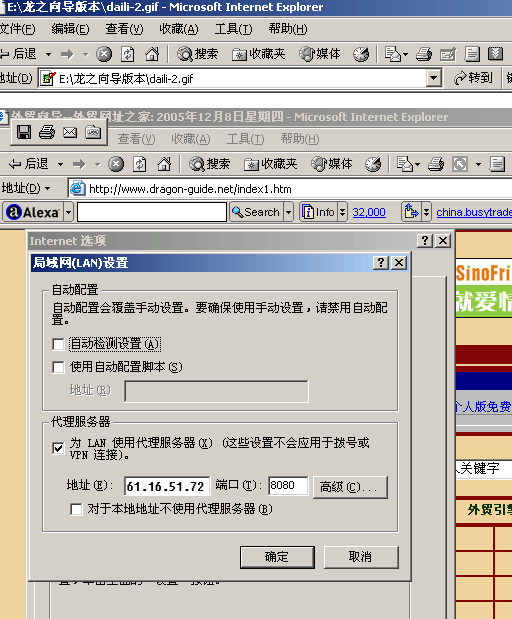The width and height of the screenshot is (512, 619).
Task: Enable the 自动检测设置 checkbox
Action: click(x=58, y=344)
